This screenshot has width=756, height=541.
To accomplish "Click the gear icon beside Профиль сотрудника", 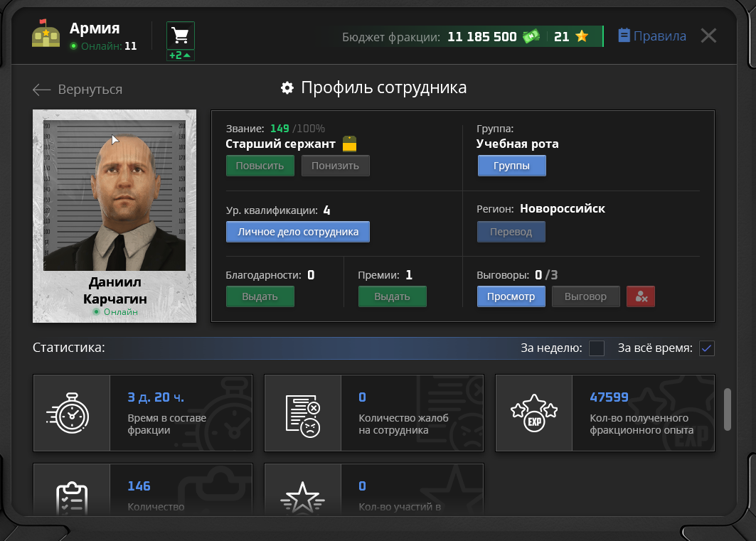I will [287, 87].
